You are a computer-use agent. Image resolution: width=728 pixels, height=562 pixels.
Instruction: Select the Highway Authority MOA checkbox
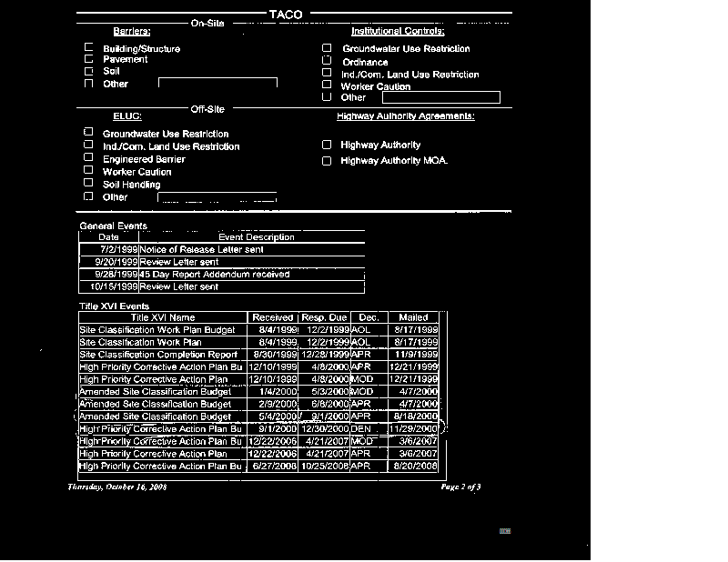pyautogui.click(x=327, y=161)
